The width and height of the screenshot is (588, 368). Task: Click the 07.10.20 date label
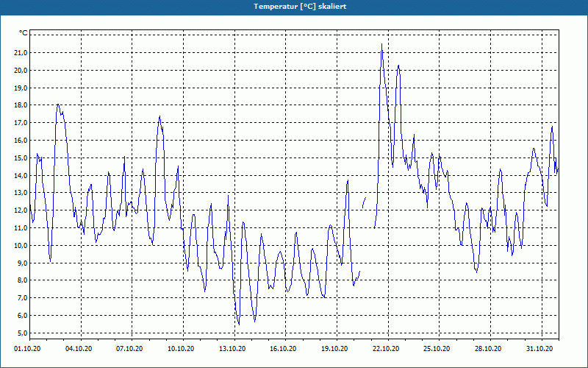pos(129,349)
